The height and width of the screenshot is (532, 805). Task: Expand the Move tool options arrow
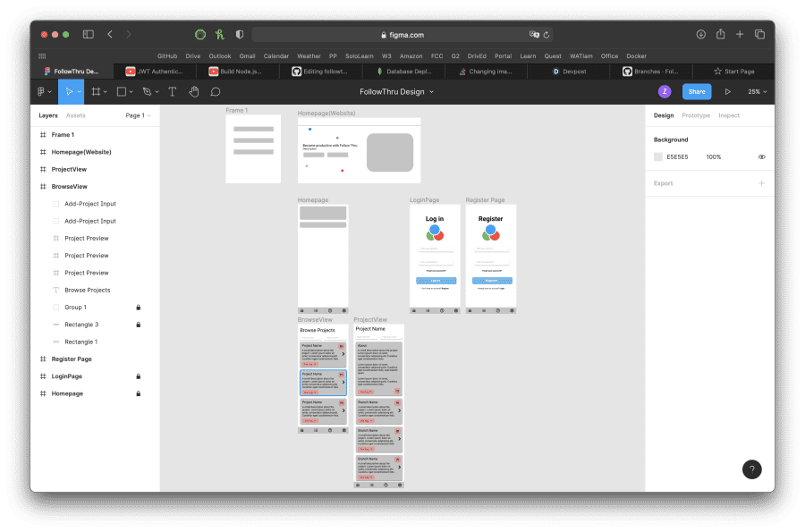pos(79,92)
